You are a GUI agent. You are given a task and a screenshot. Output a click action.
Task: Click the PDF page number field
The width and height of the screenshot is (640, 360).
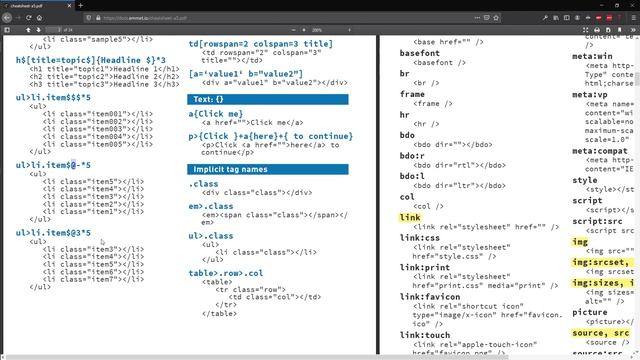(53, 30)
